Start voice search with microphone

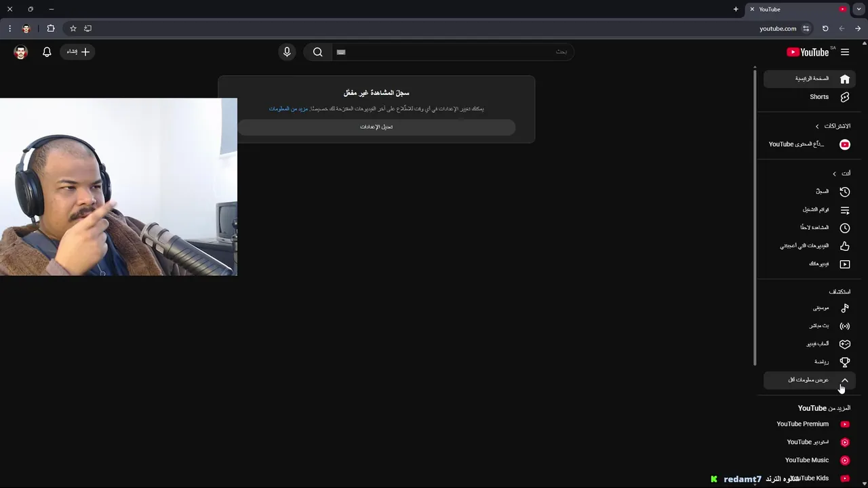[287, 52]
